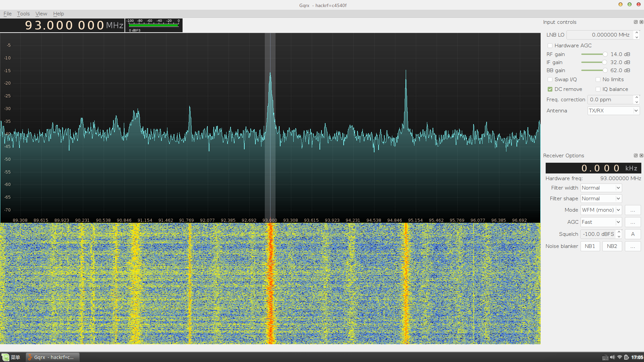Open the Wi-Fi network tray icon
The image size is (644, 362).
[x=620, y=357]
